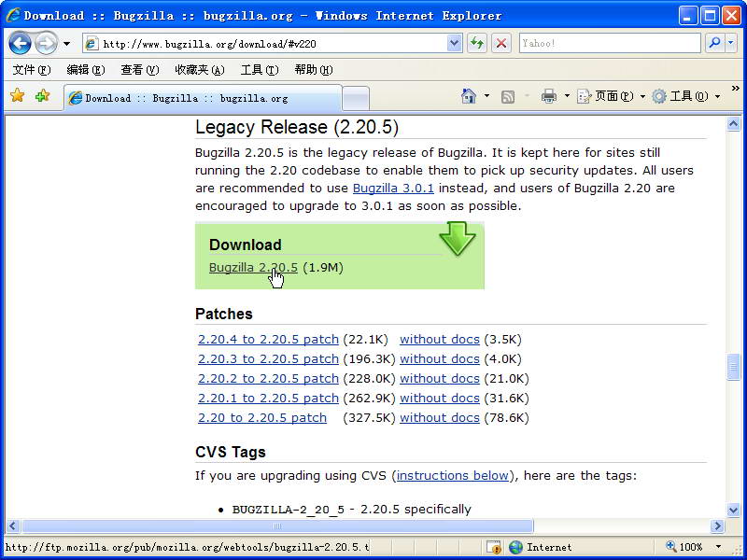The height and width of the screenshot is (560, 747).
Task: Open Favorites Center star icon
Action: (x=17, y=96)
